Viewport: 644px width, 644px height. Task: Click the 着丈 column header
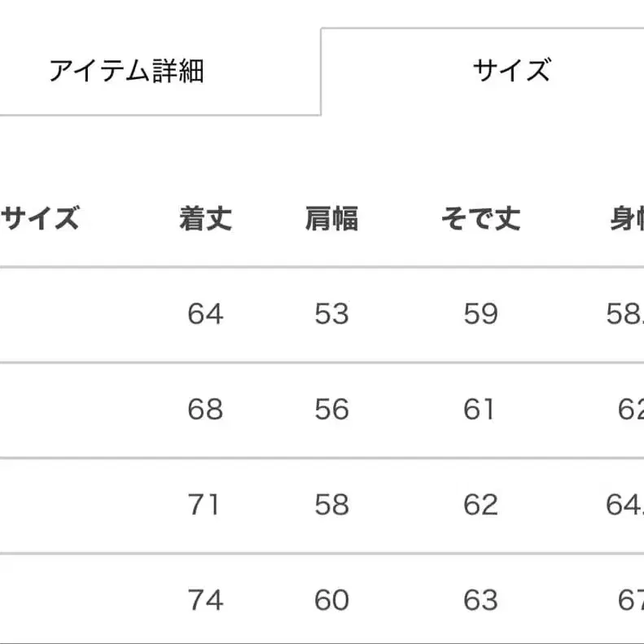pyautogui.click(x=205, y=219)
